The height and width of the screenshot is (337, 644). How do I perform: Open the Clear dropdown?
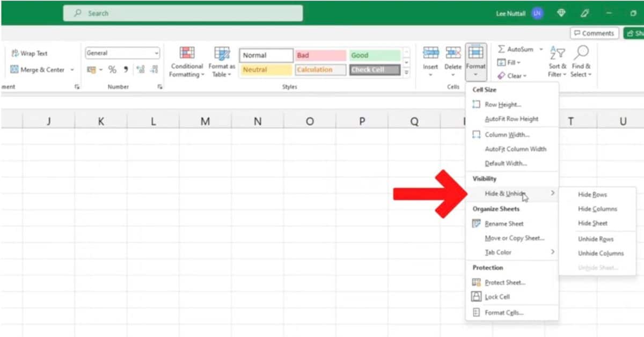tap(512, 76)
